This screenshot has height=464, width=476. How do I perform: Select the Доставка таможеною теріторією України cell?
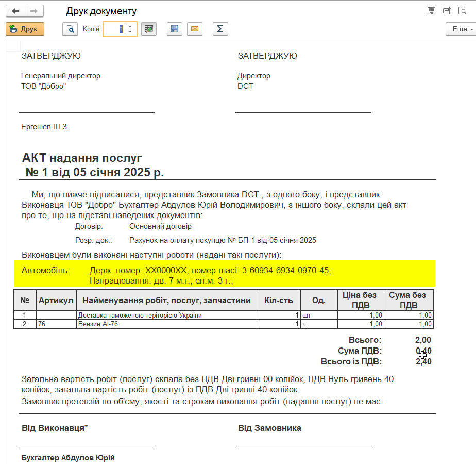click(166, 315)
